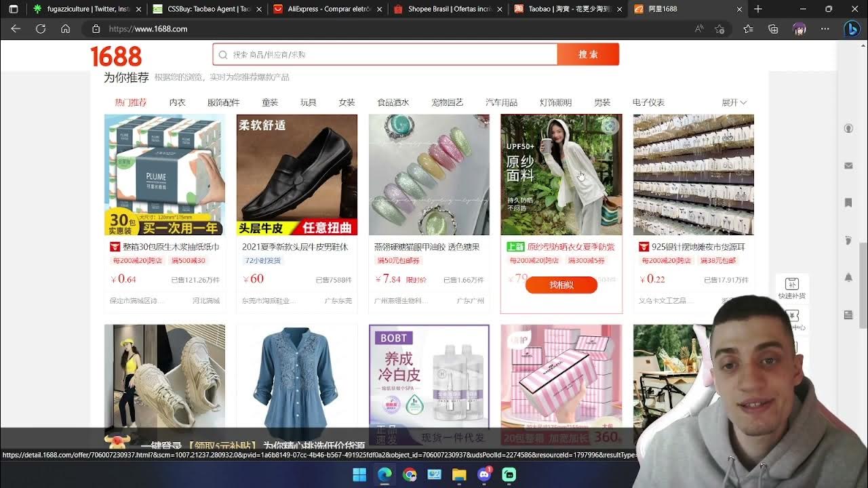
Task: Open sidebar footprint history icon
Action: coord(848,240)
